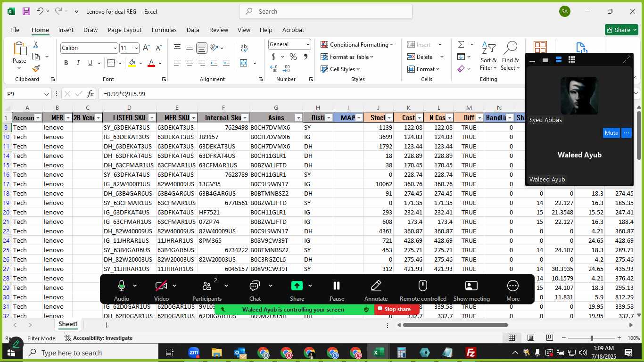
Task: Switch to the Data ribbon tab
Action: click(193, 30)
